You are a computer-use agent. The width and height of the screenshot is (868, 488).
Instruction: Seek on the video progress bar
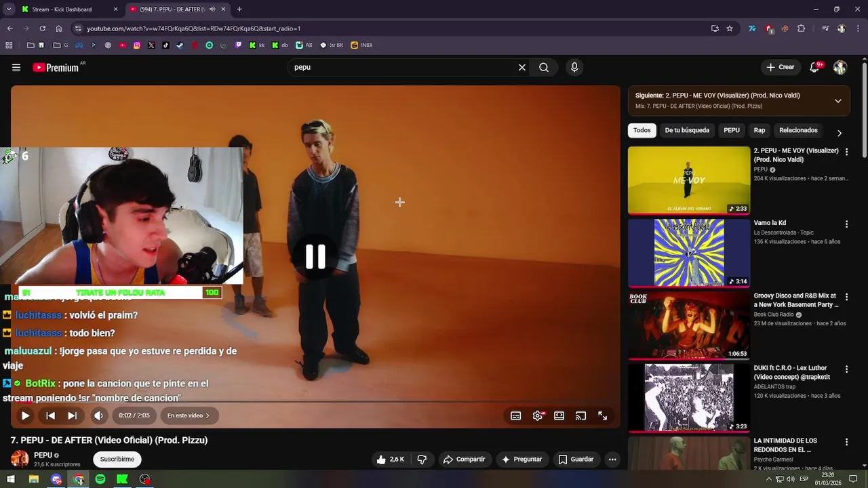[x=315, y=401]
